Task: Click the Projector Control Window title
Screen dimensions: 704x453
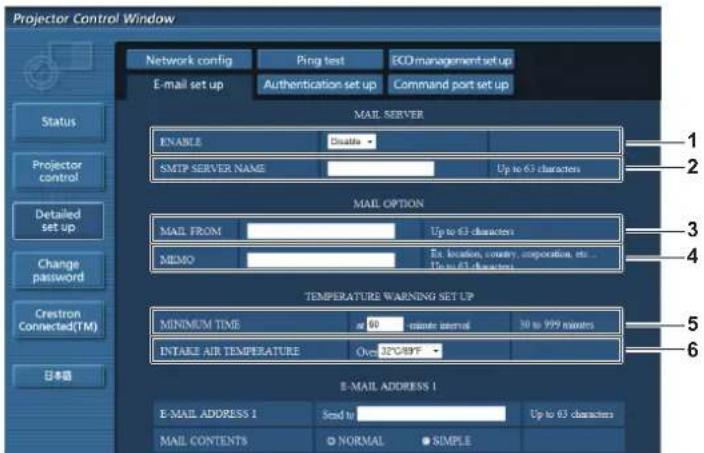Action: [x=93, y=18]
